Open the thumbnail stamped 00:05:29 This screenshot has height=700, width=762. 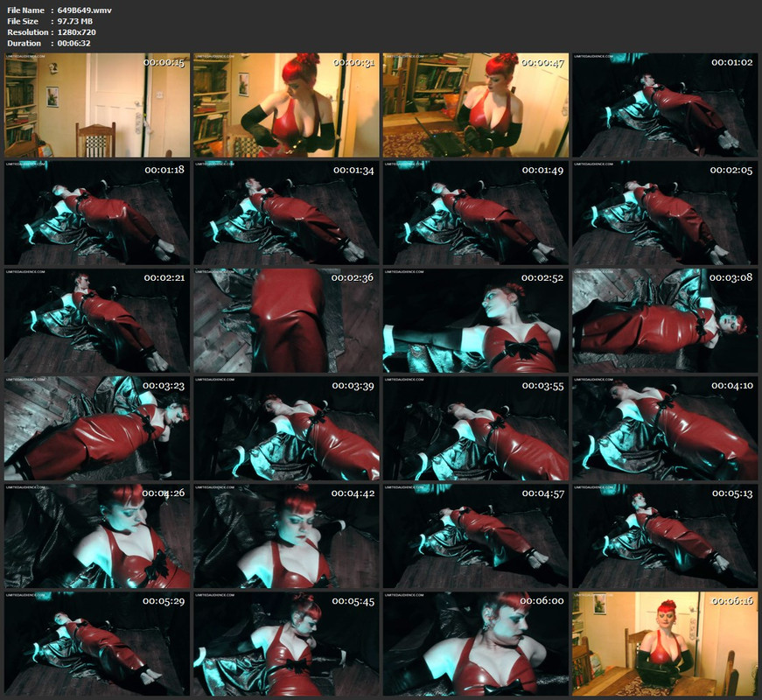[x=97, y=644]
